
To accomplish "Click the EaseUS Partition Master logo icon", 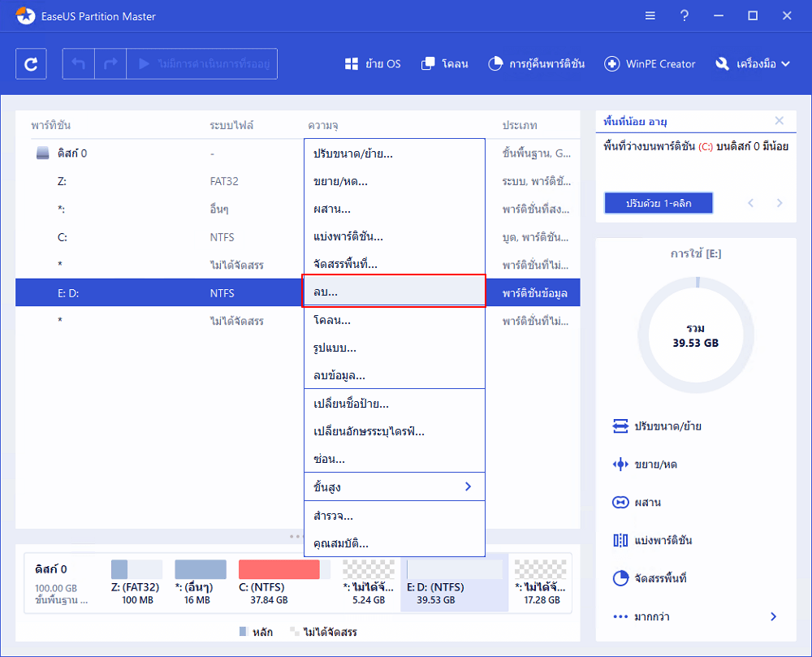I will click(25, 15).
